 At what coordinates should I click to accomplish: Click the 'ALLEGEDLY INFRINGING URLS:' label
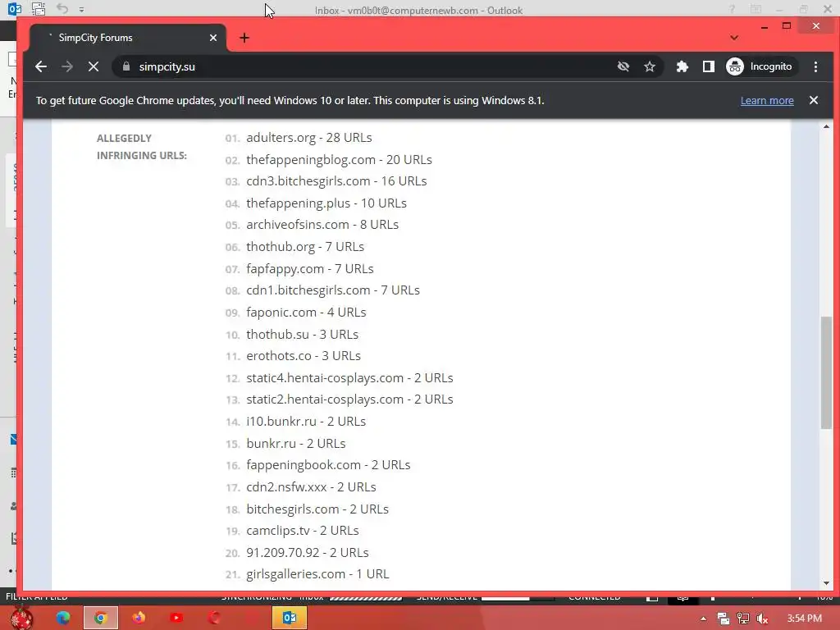pyautogui.click(x=141, y=147)
